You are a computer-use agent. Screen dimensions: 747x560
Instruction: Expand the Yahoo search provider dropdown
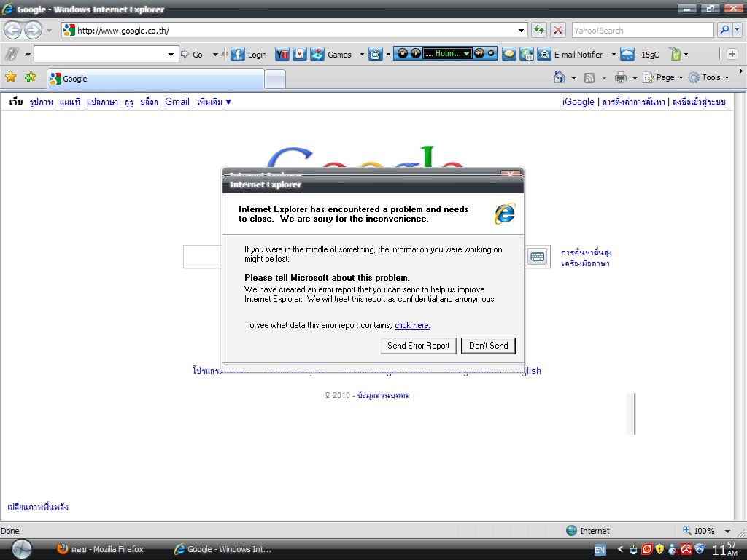(x=737, y=30)
